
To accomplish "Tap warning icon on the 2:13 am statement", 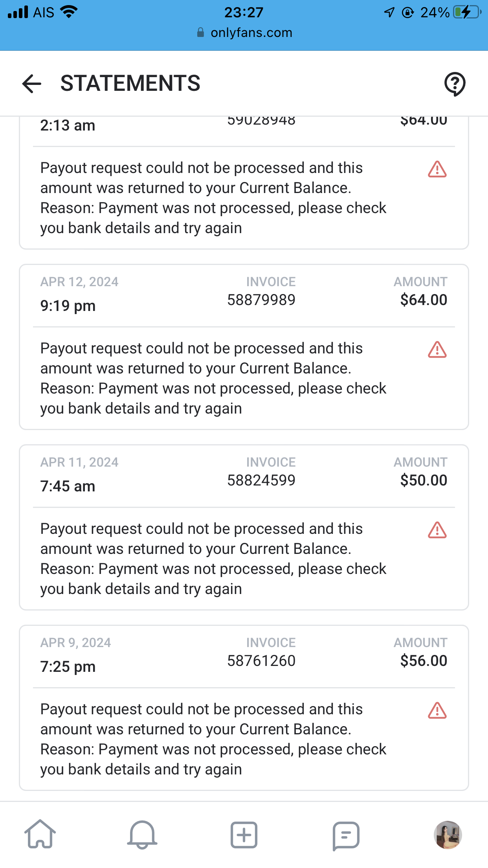I will point(437,169).
